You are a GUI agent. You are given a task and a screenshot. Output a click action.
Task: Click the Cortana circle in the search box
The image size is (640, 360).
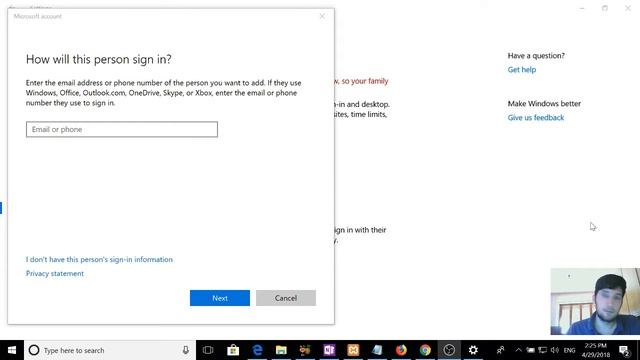[x=34, y=350]
